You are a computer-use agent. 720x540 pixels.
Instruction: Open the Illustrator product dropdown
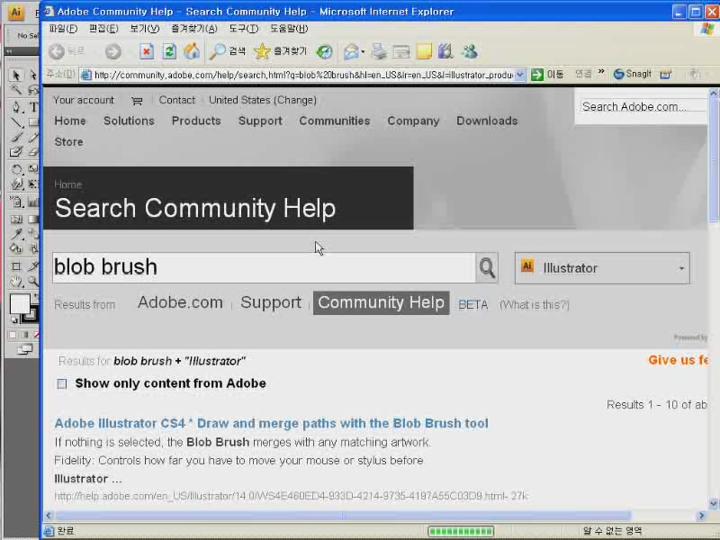[602, 268]
